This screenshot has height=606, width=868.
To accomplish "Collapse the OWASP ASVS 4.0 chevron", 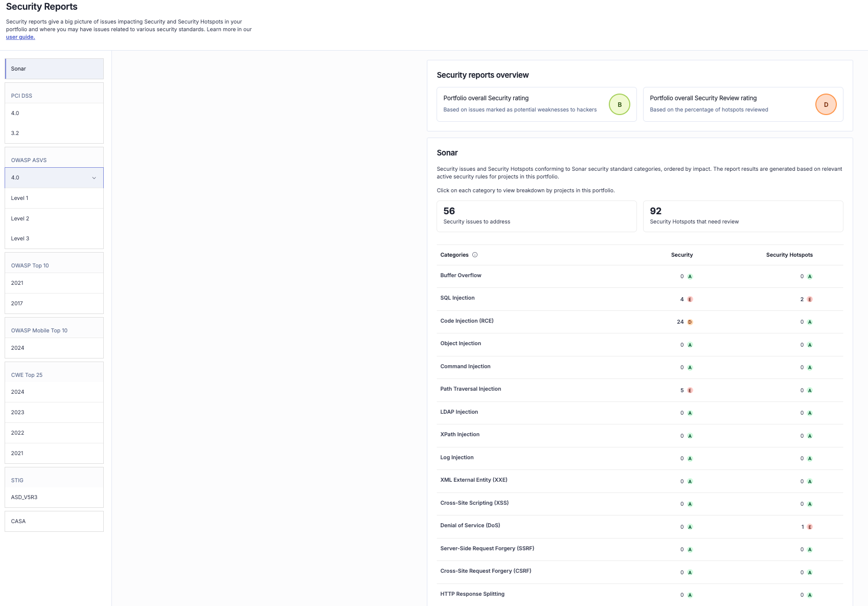I will coord(94,178).
